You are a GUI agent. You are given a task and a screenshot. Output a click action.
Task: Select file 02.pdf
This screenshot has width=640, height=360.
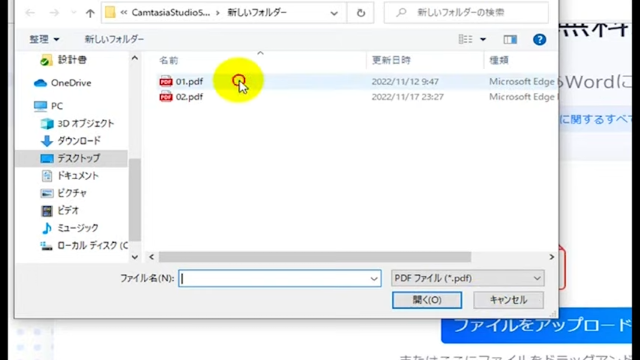pos(189,97)
